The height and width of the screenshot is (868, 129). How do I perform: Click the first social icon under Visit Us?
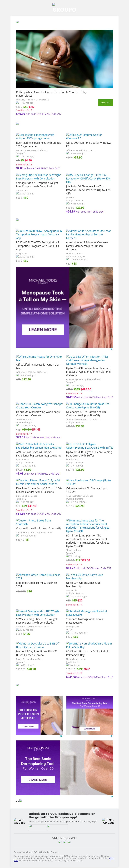(60, 842)
